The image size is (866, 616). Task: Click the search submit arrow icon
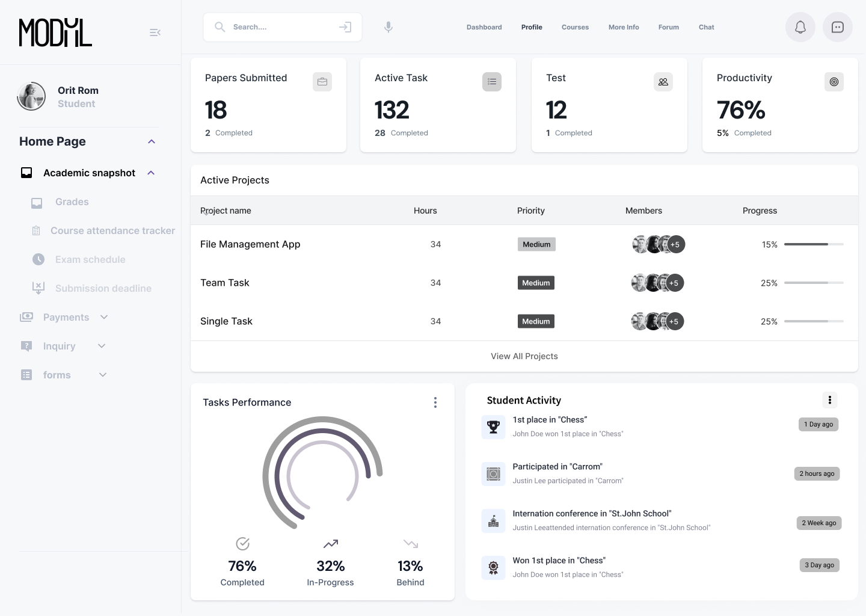pos(345,27)
